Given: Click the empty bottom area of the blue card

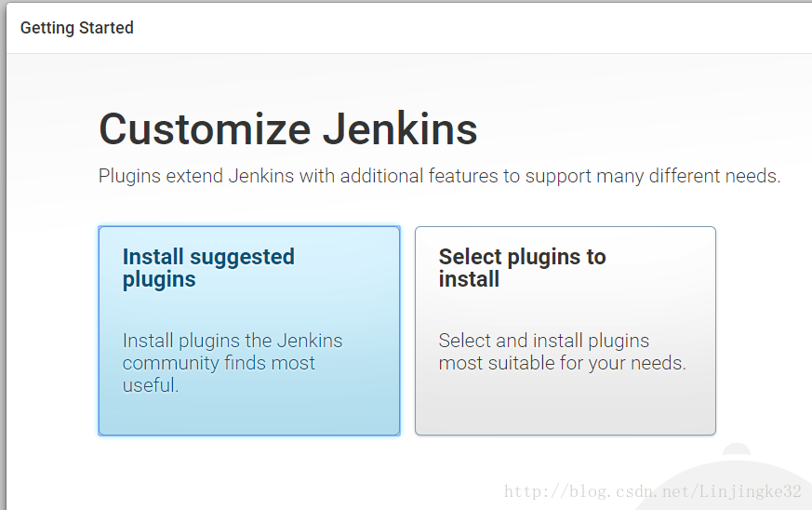Looking at the screenshot, I should pyautogui.click(x=249, y=416).
